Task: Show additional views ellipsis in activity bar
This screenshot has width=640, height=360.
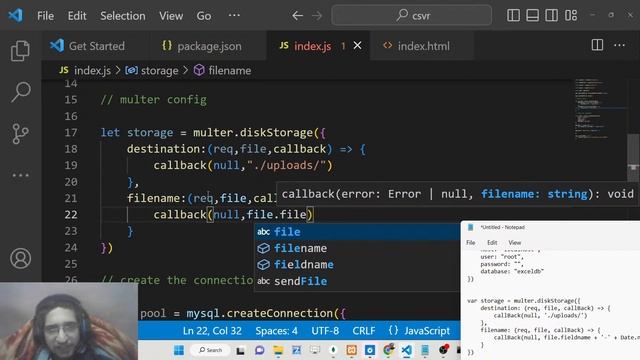Action: [20, 176]
